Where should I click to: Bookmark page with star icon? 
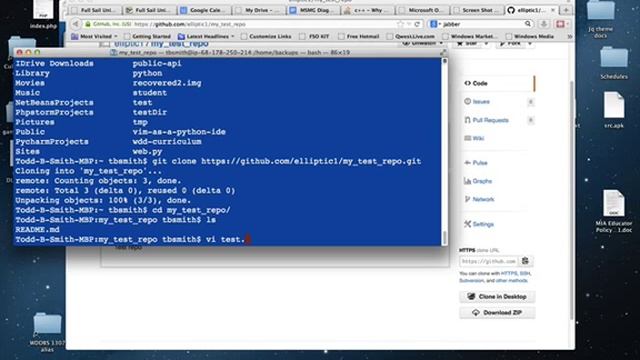tap(401, 24)
